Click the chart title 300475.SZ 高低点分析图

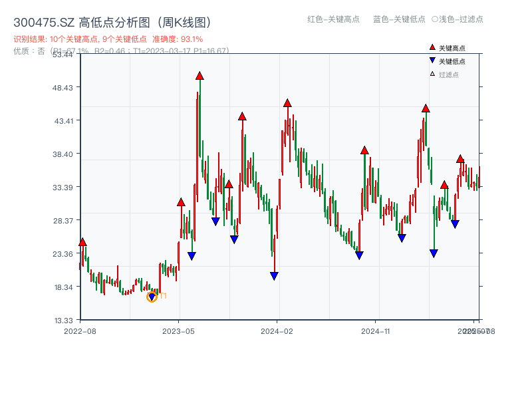tap(112, 21)
